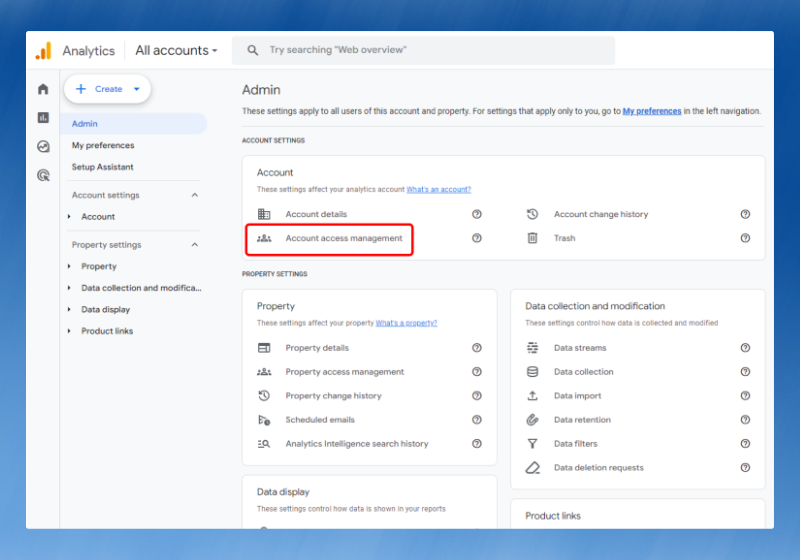Open help for Data deletion requests

[745, 468]
